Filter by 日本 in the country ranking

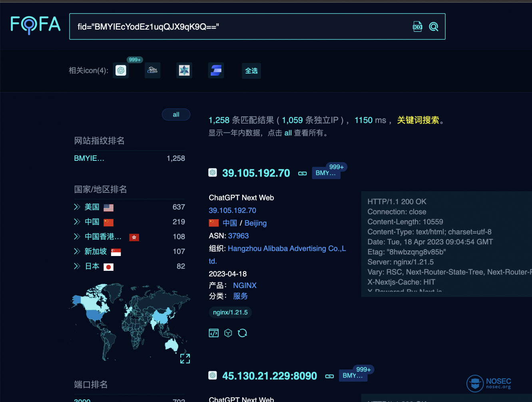(x=92, y=266)
